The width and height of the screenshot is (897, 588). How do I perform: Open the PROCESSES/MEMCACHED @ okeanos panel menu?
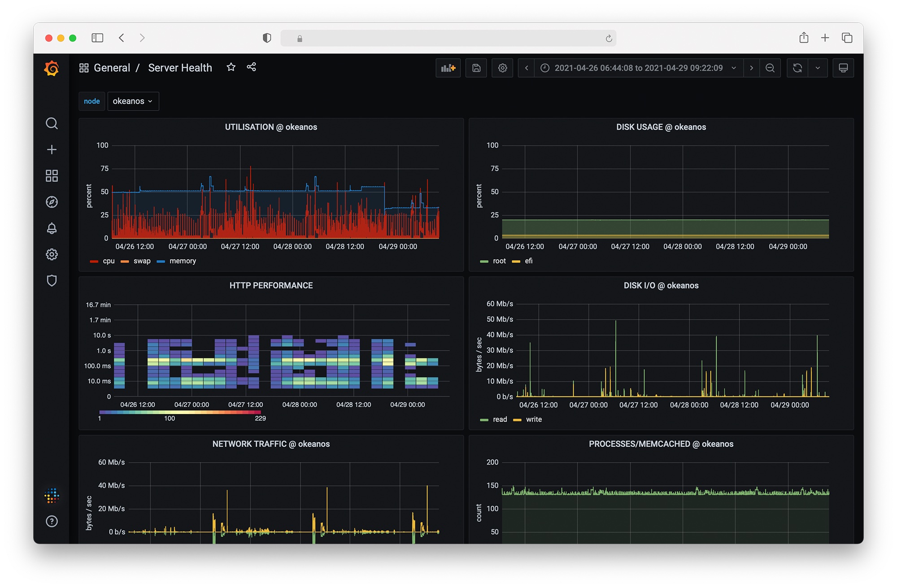coord(661,444)
